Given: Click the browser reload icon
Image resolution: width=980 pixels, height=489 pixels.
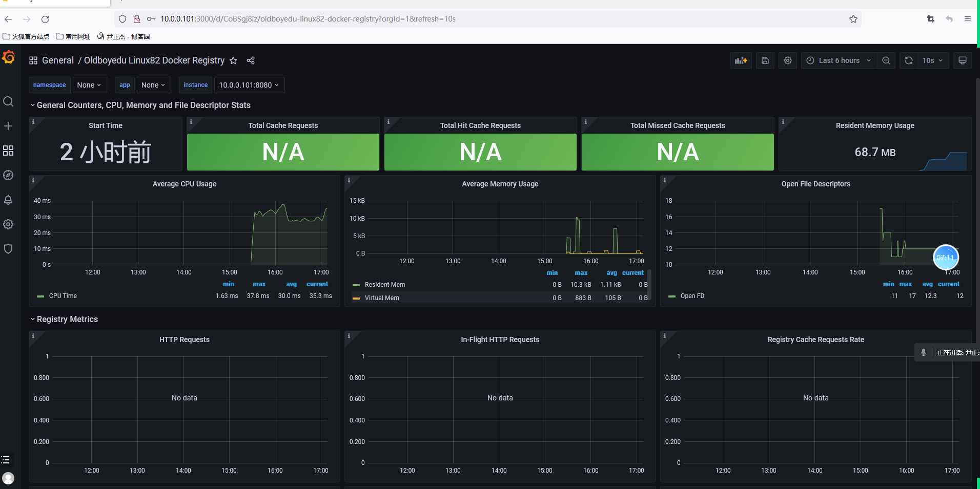Looking at the screenshot, I should coord(45,19).
